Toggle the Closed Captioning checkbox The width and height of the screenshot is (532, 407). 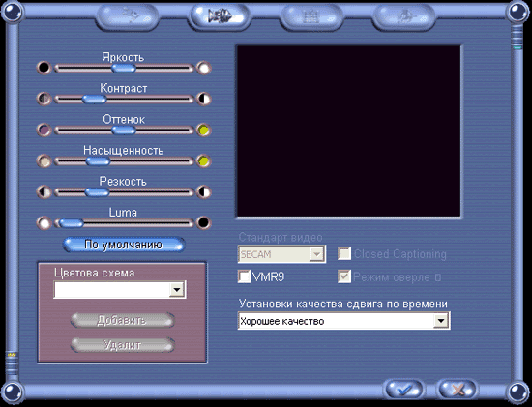(344, 253)
